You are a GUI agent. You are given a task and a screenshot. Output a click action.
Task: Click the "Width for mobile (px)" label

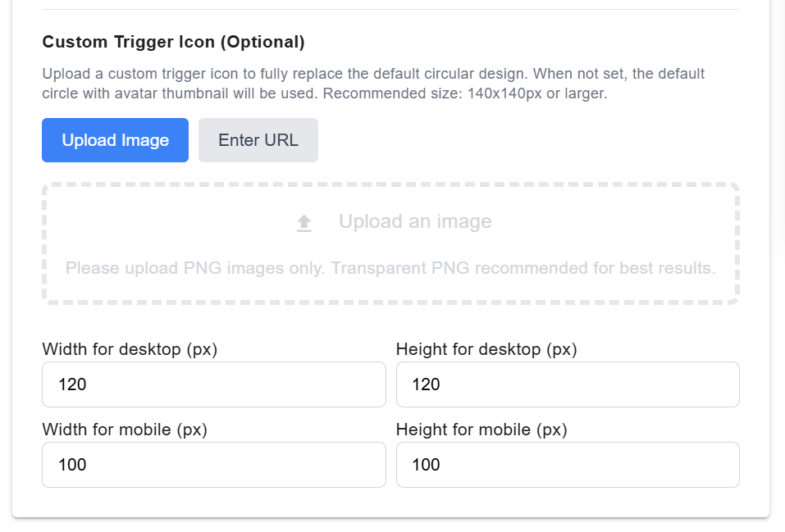[x=125, y=430]
